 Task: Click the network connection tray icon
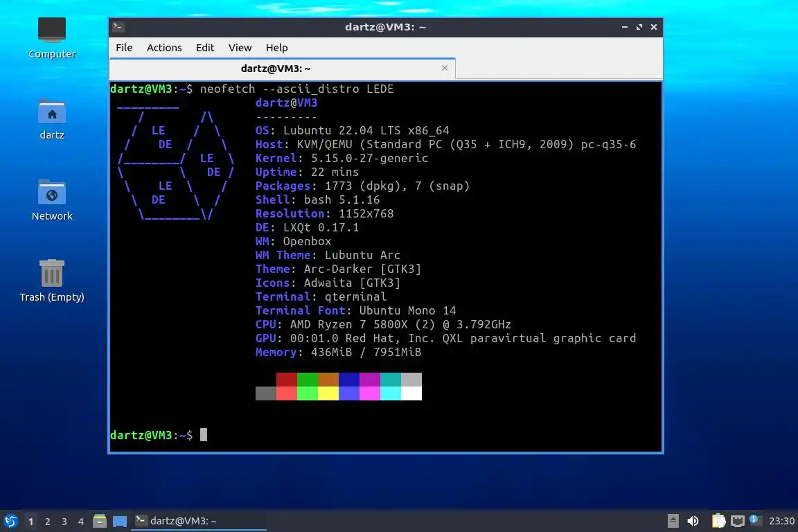[x=737, y=521]
